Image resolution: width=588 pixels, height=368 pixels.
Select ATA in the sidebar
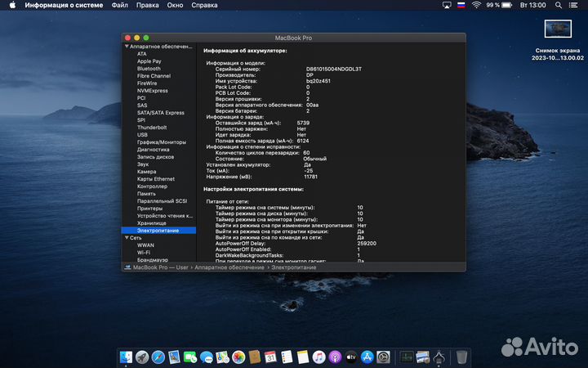click(142, 54)
